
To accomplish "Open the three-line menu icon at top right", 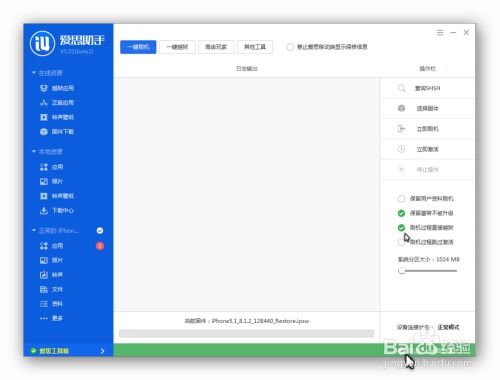I will (440, 33).
